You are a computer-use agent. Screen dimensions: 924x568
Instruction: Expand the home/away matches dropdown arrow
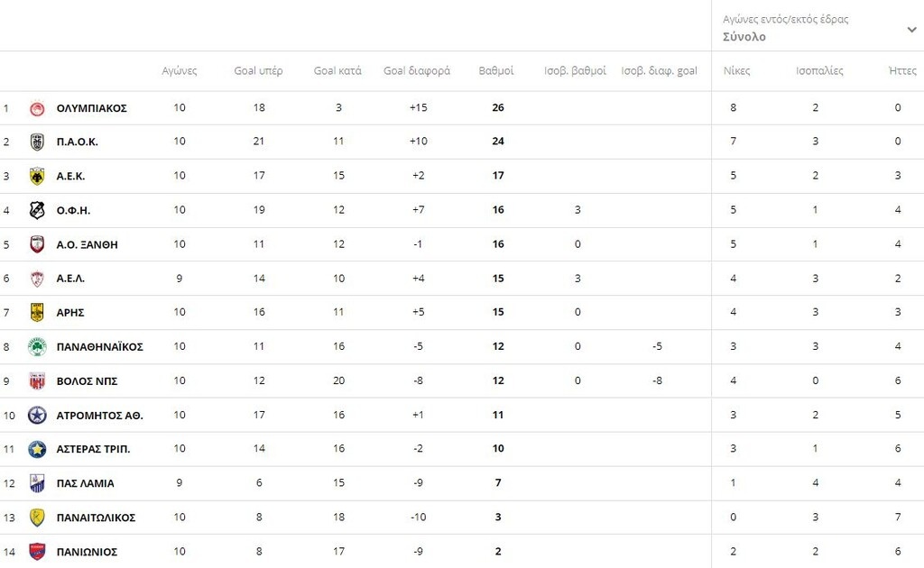[911, 30]
